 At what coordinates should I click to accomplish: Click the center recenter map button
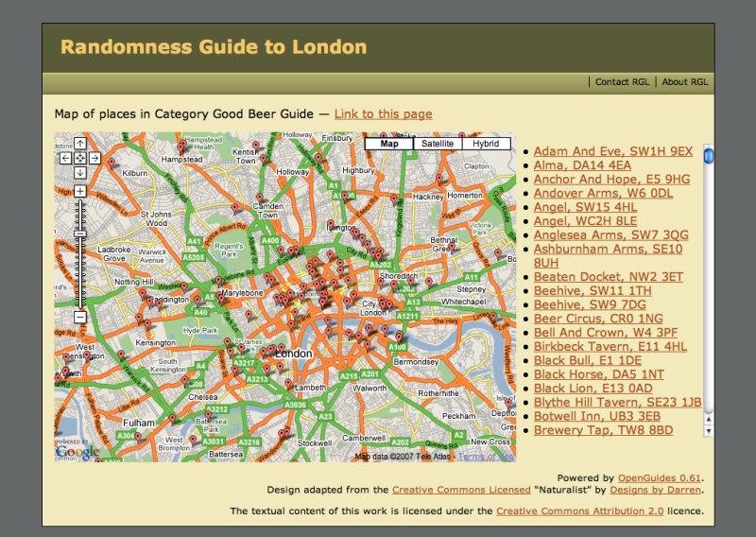(x=80, y=158)
